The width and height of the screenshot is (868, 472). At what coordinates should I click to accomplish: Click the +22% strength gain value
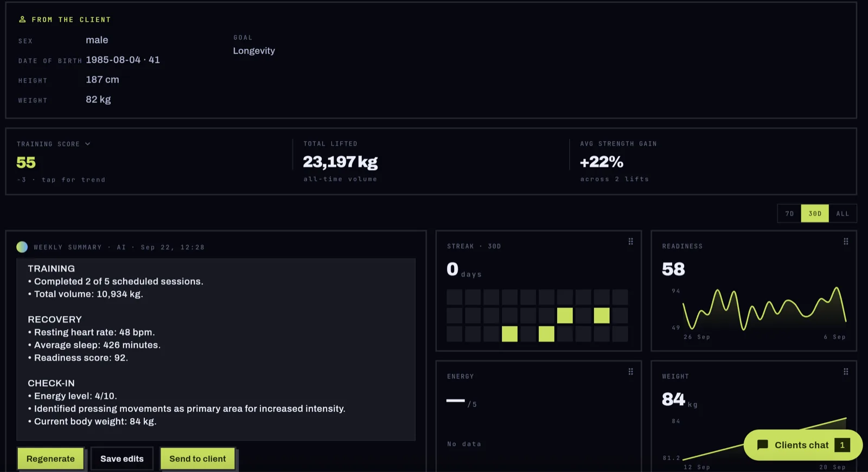coord(602,162)
